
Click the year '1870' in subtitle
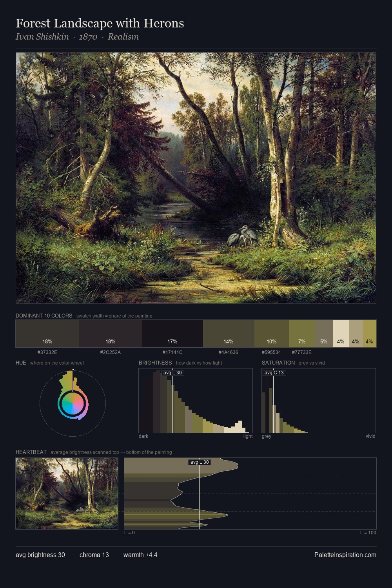point(88,37)
